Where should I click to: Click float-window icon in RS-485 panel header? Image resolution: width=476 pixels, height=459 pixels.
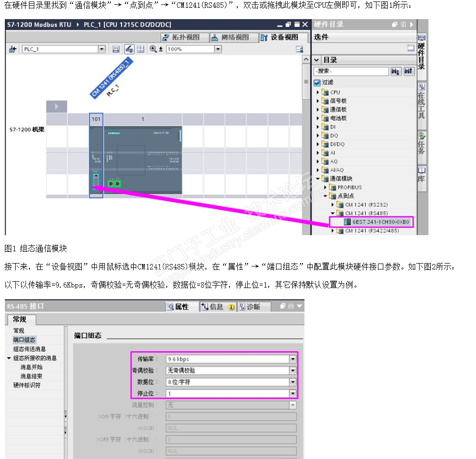[x=283, y=306]
